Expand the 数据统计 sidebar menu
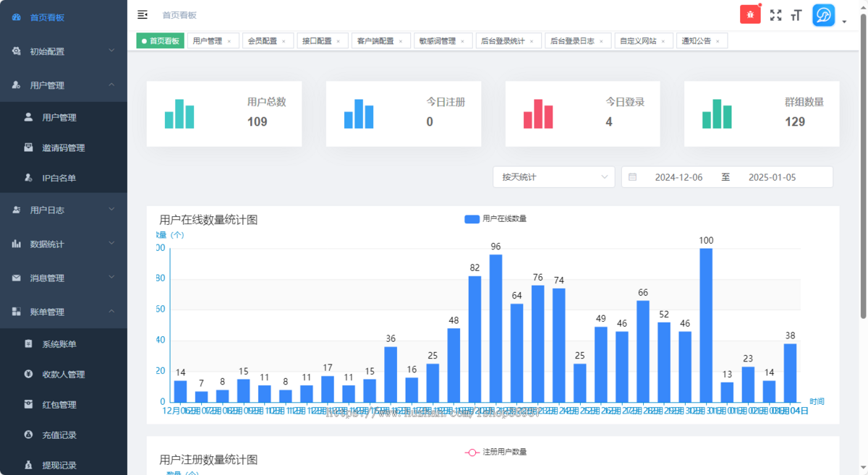Image resolution: width=868 pixels, height=475 pixels. 64,244
